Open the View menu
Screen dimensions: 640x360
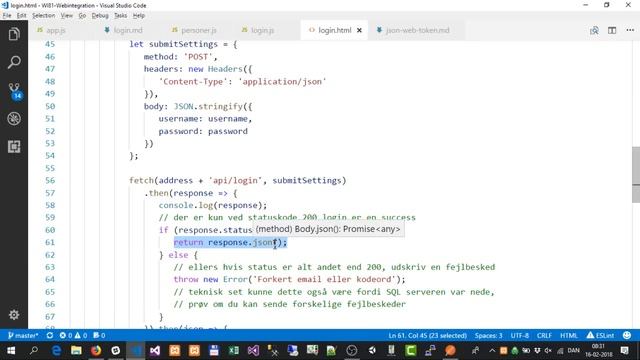pos(67,16)
